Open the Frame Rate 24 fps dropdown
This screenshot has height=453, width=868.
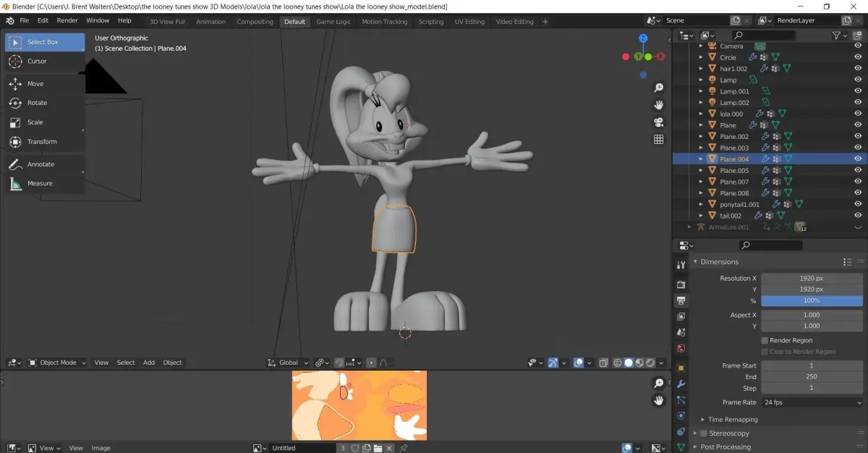point(812,402)
